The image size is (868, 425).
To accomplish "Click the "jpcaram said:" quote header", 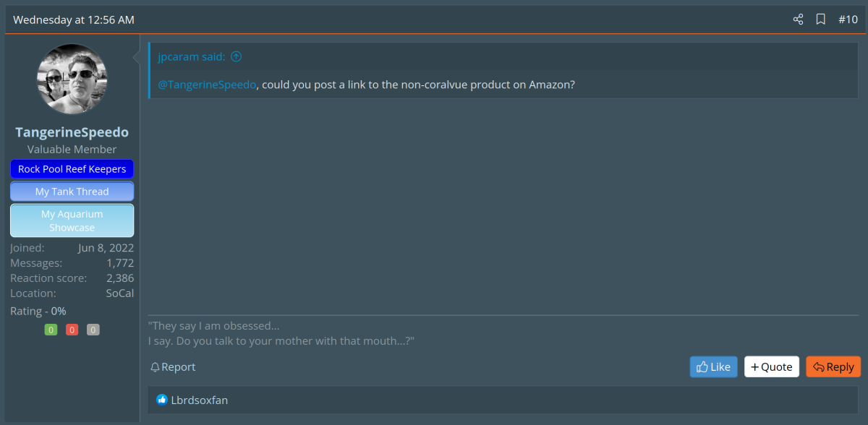I will [x=192, y=56].
